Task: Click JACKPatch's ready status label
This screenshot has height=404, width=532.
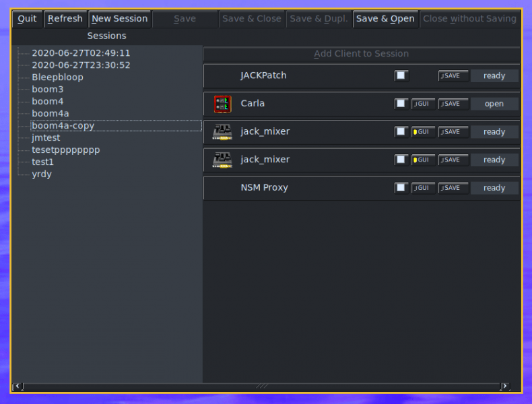Action: tap(494, 75)
